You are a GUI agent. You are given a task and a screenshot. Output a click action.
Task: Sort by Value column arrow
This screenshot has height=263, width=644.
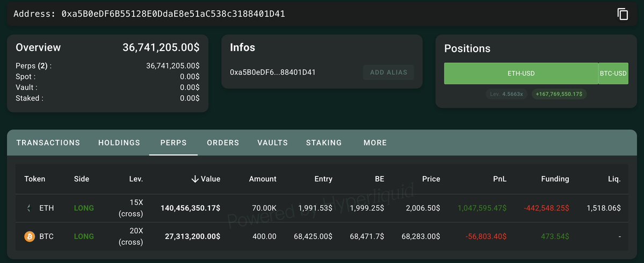tap(195, 179)
